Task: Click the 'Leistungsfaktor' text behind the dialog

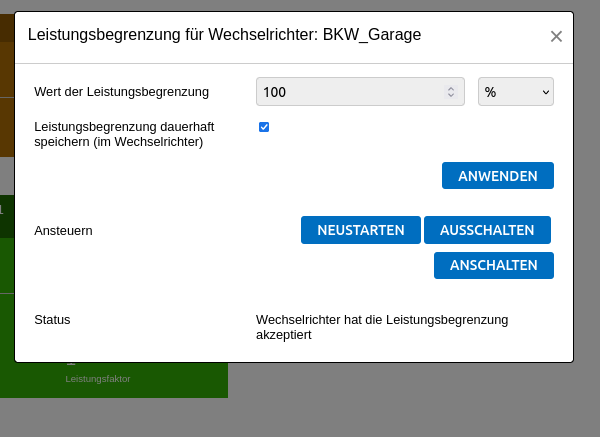Action: tap(98, 379)
